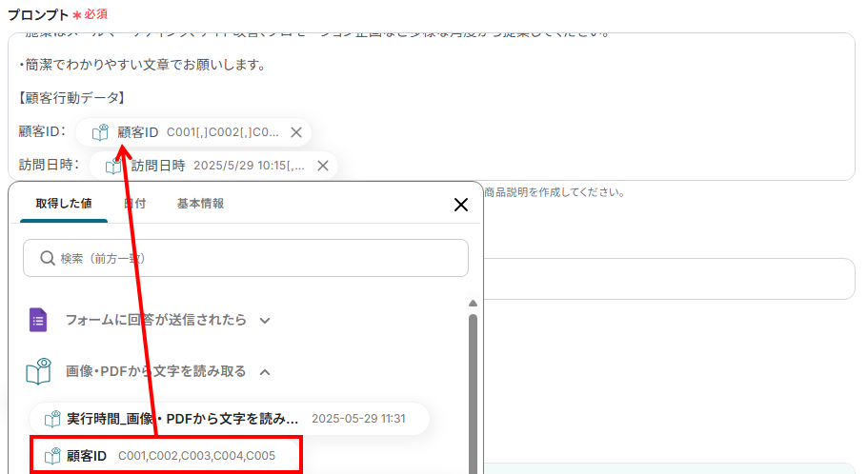Click the 【顧客行動データ】 line in the prompt
868x474 pixels.
(x=72, y=98)
